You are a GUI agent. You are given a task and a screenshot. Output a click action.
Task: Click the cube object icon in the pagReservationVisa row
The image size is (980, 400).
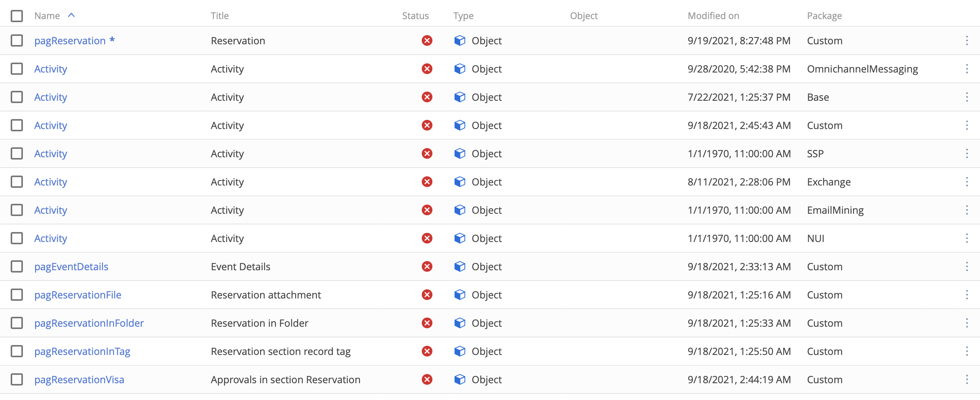[460, 379]
